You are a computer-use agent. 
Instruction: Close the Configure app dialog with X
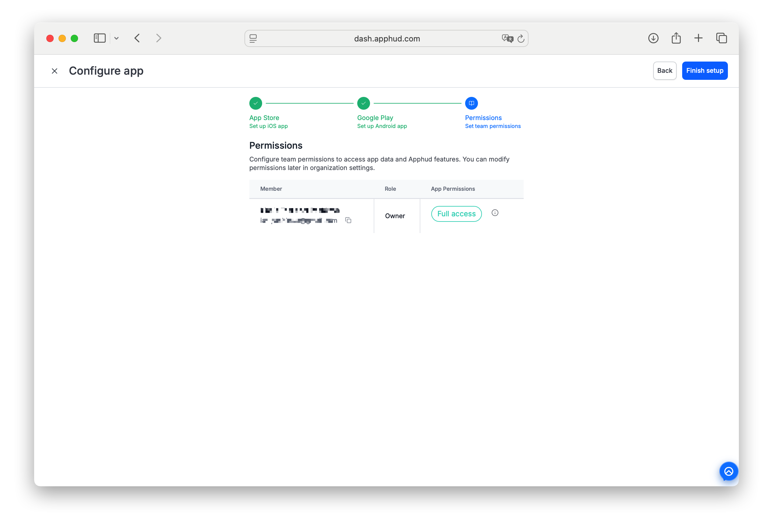click(54, 71)
